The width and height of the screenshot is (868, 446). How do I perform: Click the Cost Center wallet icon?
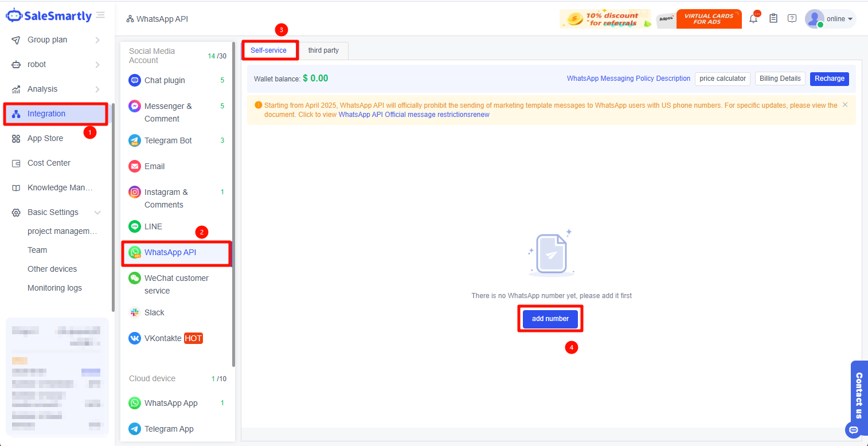16,163
